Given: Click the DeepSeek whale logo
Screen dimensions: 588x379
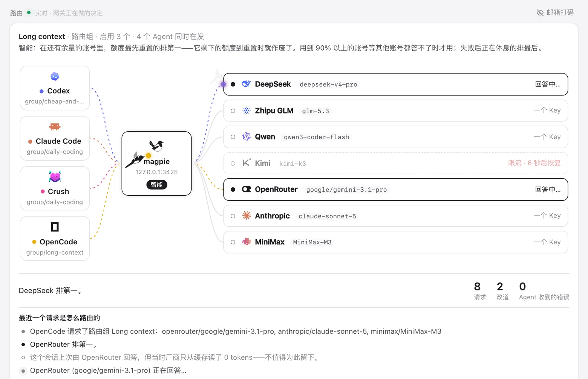Looking at the screenshot, I should pos(247,84).
